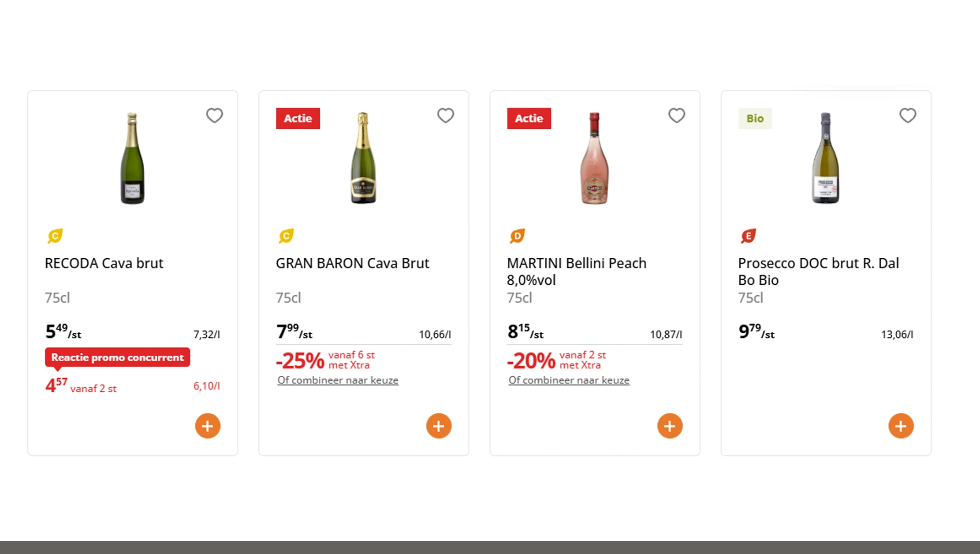Screen dimensions: 980x554
Task: Open the RECODA Cava brut product page
Action: click(104, 263)
